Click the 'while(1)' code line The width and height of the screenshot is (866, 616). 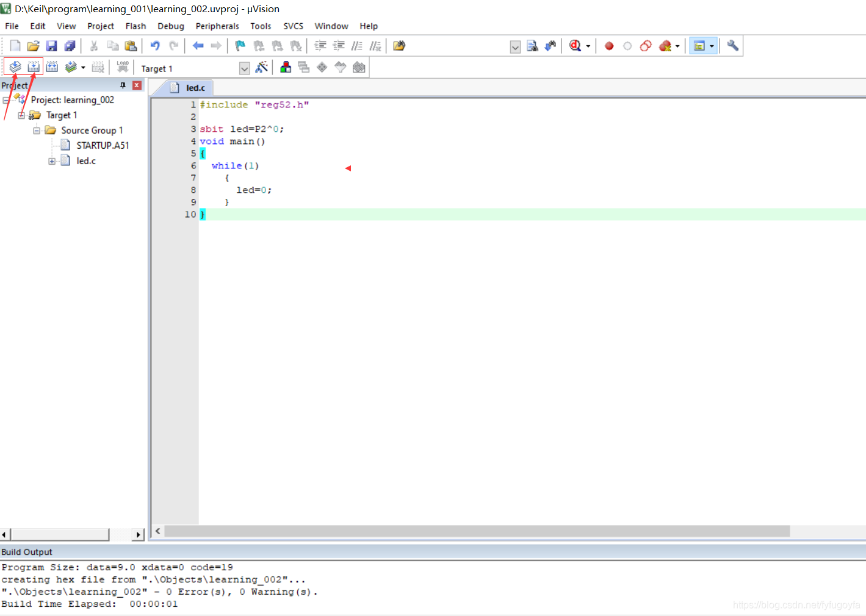pyautogui.click(x=236, y=166)
